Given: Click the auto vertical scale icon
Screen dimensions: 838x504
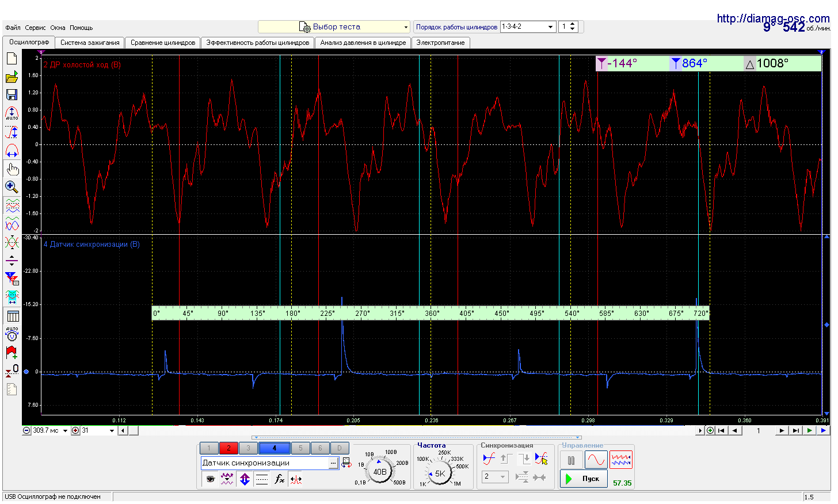Looking at the screenshot, I should point(12,113).
